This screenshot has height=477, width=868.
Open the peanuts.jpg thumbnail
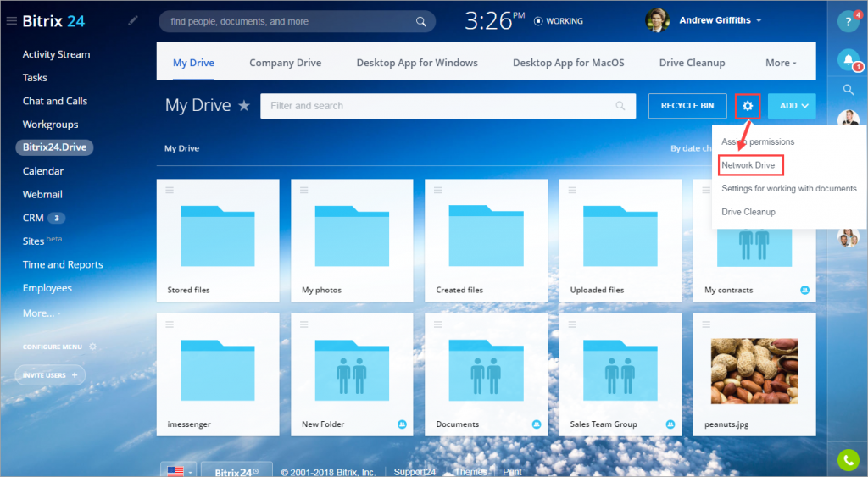(x=754, y=371)
